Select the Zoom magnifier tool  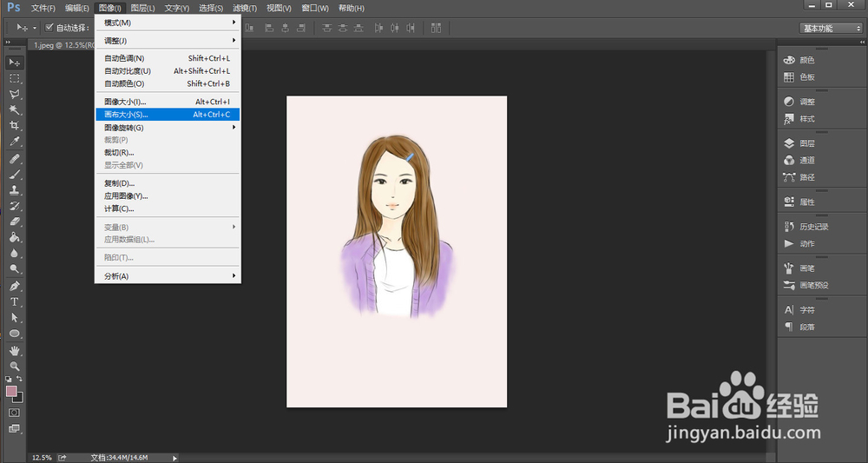click(15, 367)
